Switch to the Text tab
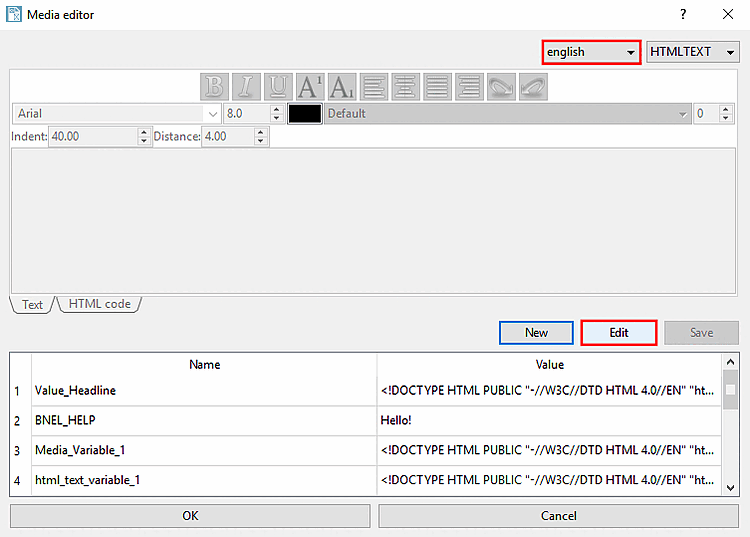The image size is (750, 537). point(32,305)
